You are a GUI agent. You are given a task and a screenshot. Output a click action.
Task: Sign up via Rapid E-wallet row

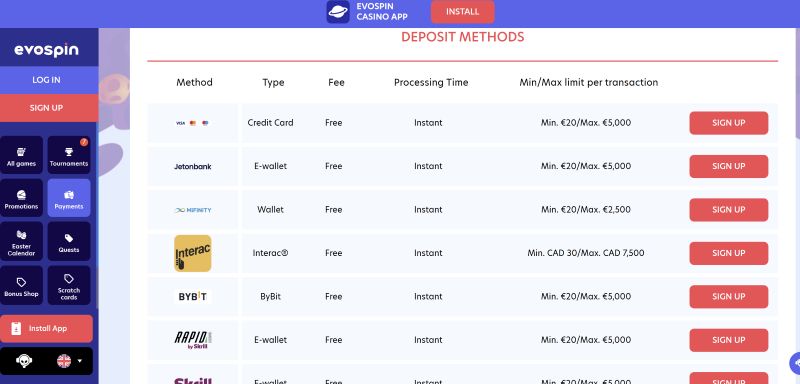pyautogui.click(x=729, y=340)
